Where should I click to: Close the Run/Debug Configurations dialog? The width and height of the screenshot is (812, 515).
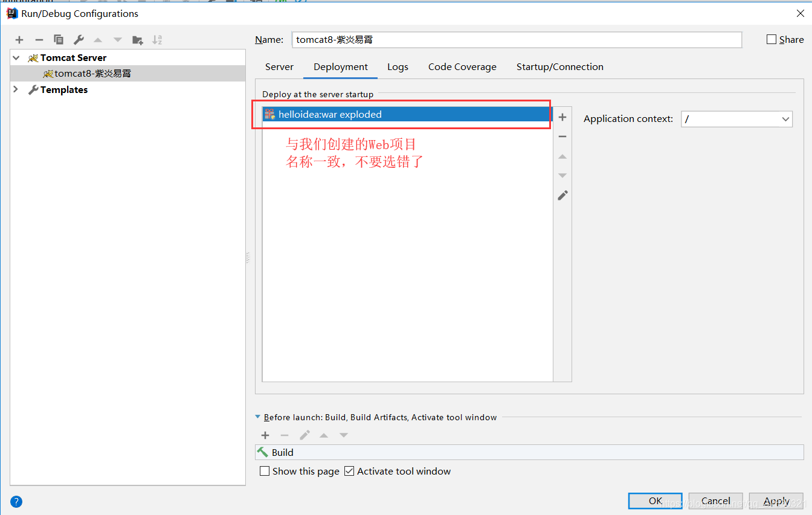click(x=800, y=13)
